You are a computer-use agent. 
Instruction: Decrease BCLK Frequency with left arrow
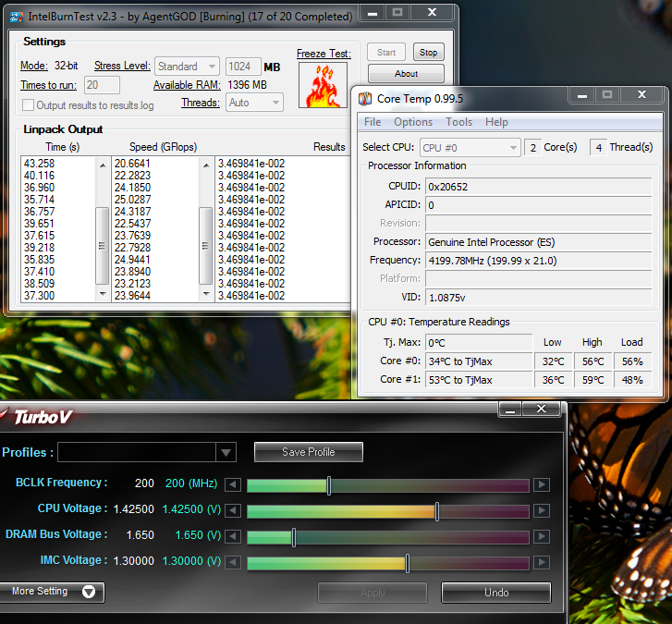[233, 484]
